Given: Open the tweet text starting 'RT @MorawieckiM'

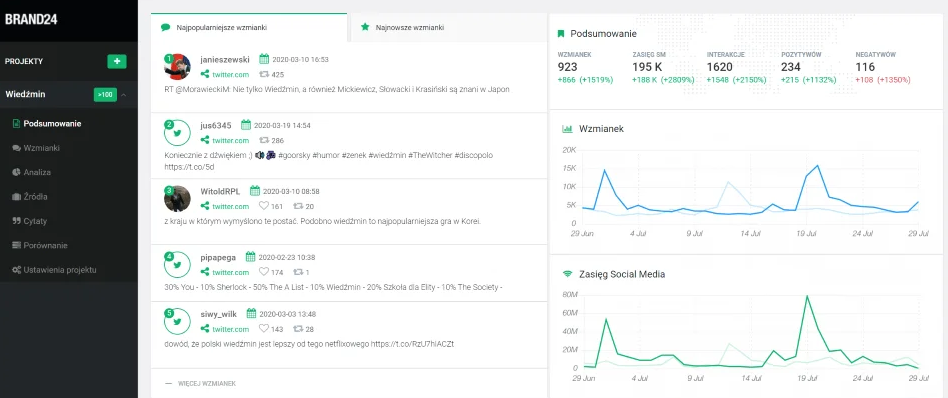Looking at the screenshot, I should pyautogui.click(x=337, y=90).
